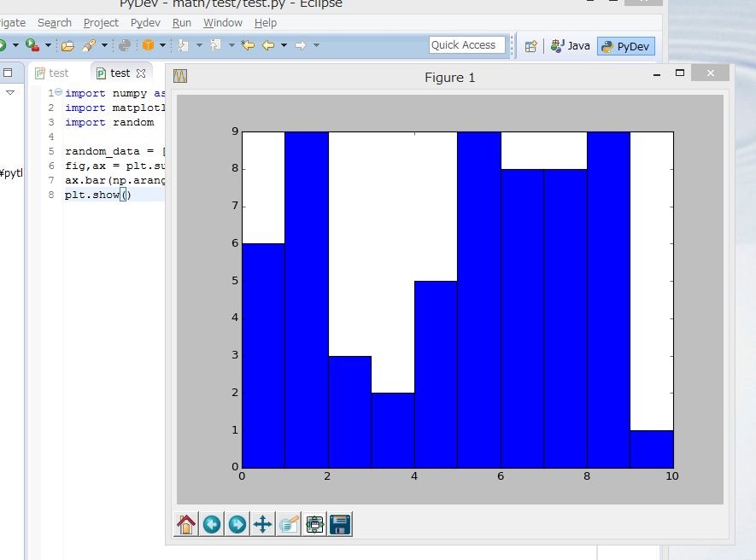
Task: Activate the pan axes tool
Action: (x=263, y=524)
